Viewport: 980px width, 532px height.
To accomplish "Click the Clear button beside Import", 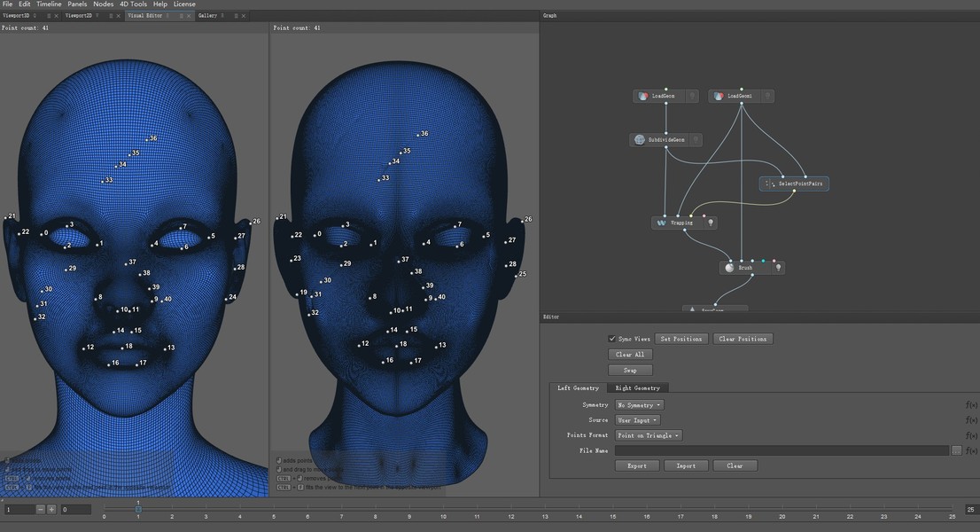I will (735, 465).
